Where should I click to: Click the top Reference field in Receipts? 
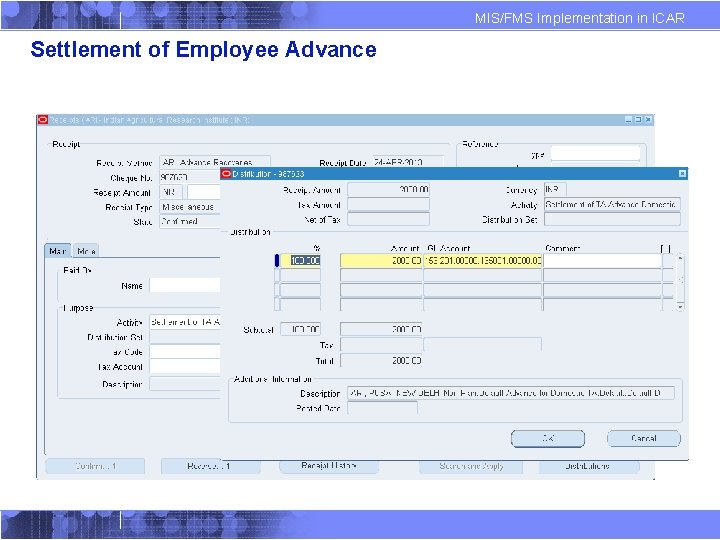(595, 153)
